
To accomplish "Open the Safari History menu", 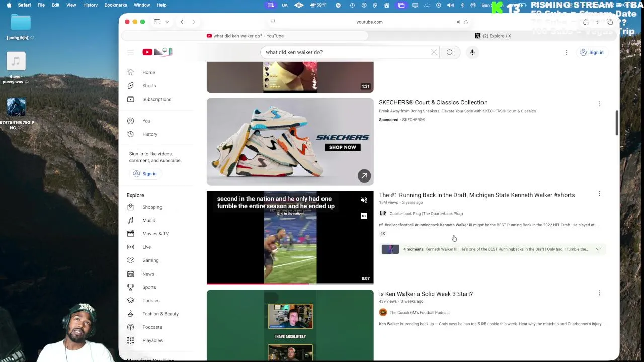I will pos(90,5).
